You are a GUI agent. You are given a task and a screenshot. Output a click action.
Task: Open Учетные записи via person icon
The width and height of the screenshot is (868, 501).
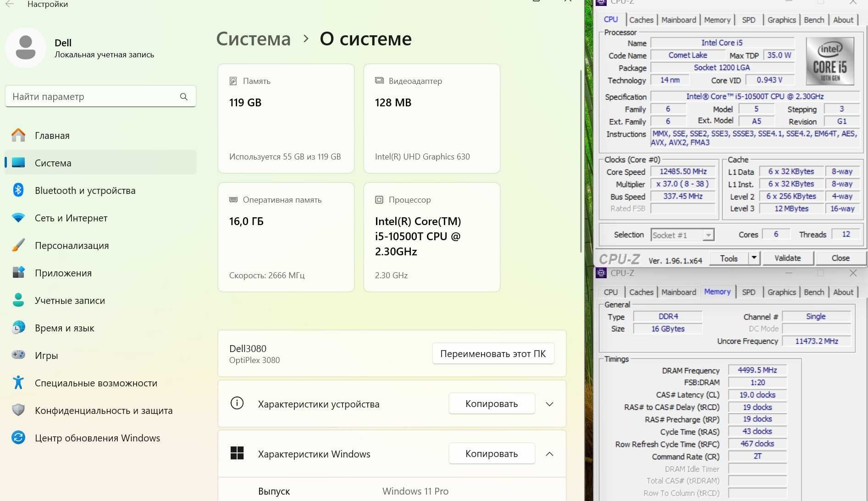click(x=18, y=300)
